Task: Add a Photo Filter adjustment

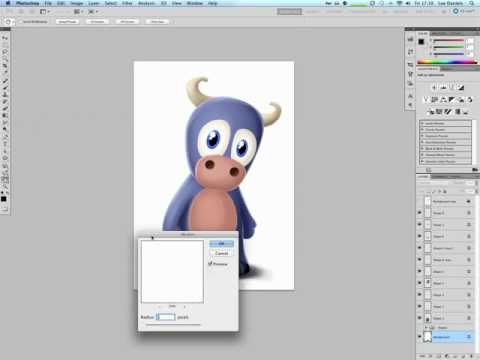Action: [461, 99]
